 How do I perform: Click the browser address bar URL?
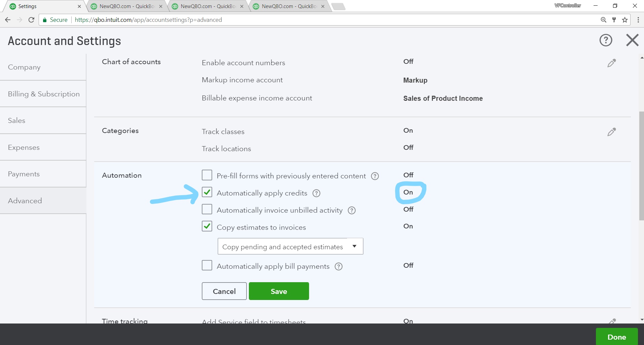148,20
